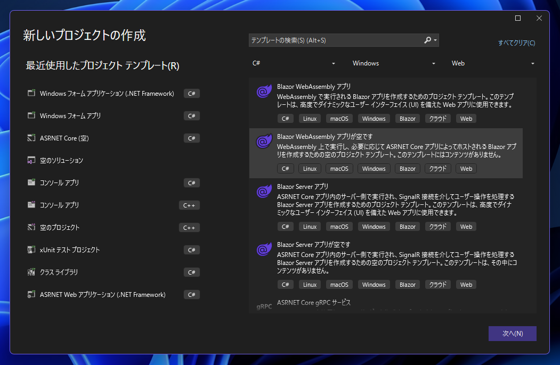Click the 空のプロジェクト icon
The width and height of the screenshot is (560, 365).
pos(31,227)
